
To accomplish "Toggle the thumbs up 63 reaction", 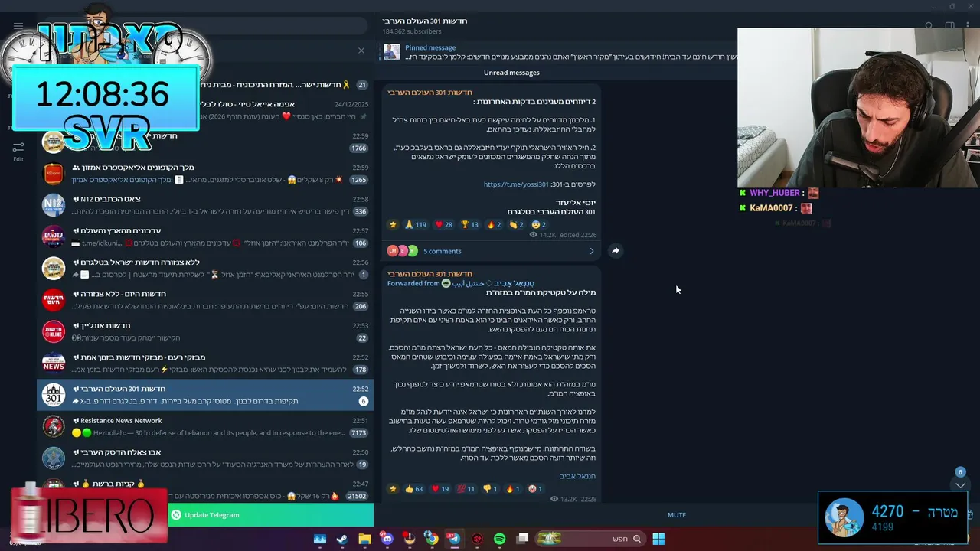I will pyautogui.click(x=413, y=488).
